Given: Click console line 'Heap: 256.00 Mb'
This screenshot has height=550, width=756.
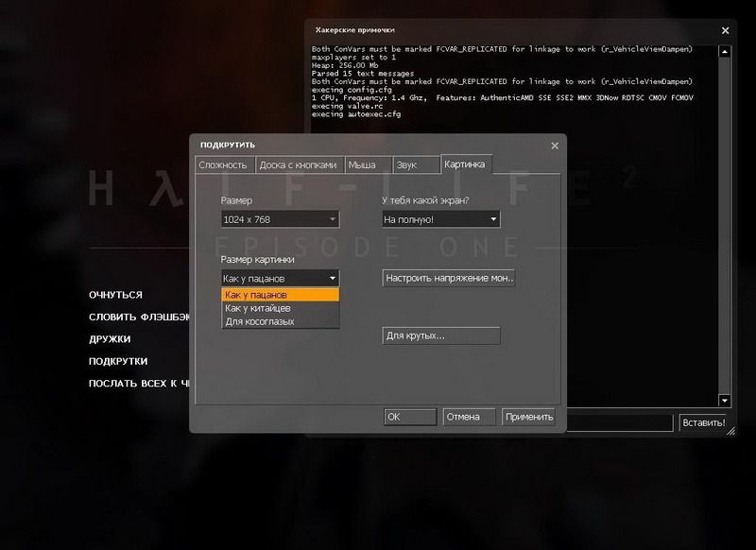Looking at the screenshot, I should [345, 65].
